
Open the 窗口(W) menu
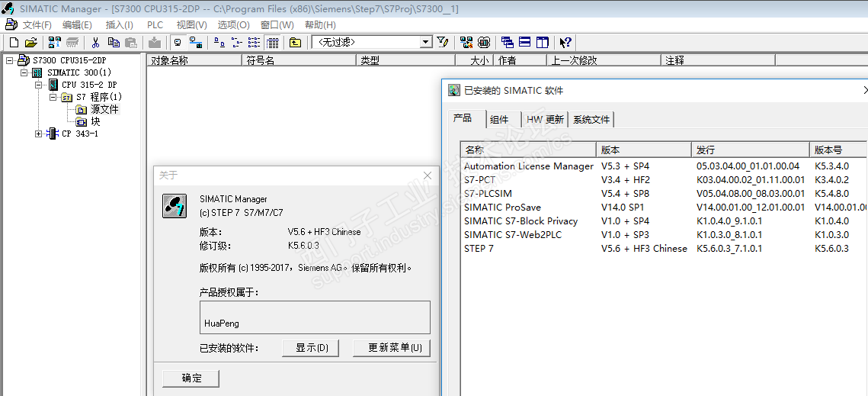click(x=277, y=25)
